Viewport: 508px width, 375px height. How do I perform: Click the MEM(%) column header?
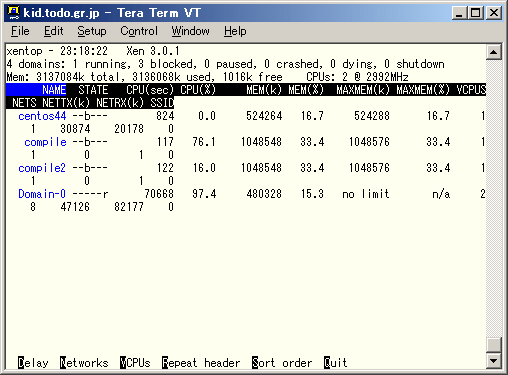pos(306,90)
